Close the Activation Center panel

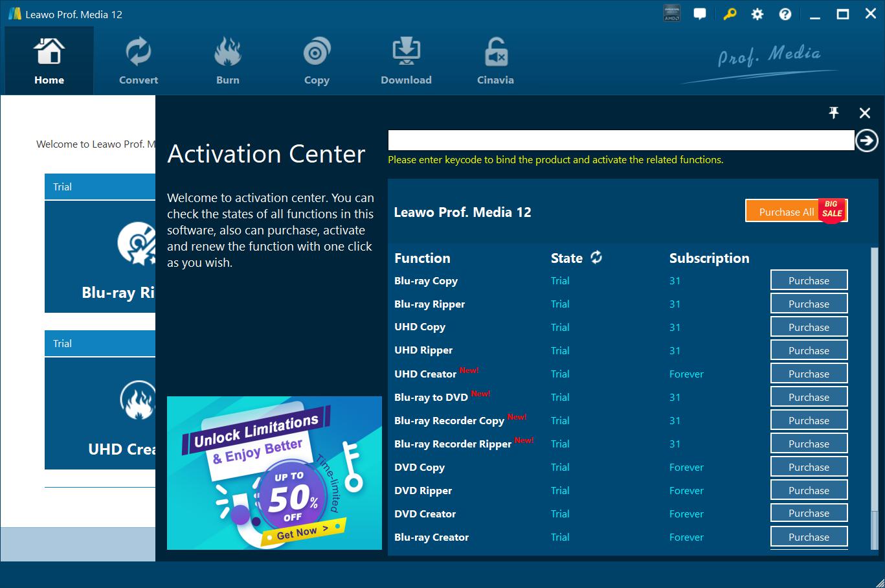click(864, 113)
